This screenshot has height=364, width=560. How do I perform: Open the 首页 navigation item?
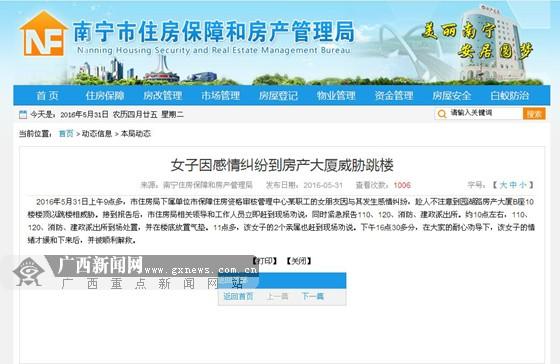[x=47, y=95]
